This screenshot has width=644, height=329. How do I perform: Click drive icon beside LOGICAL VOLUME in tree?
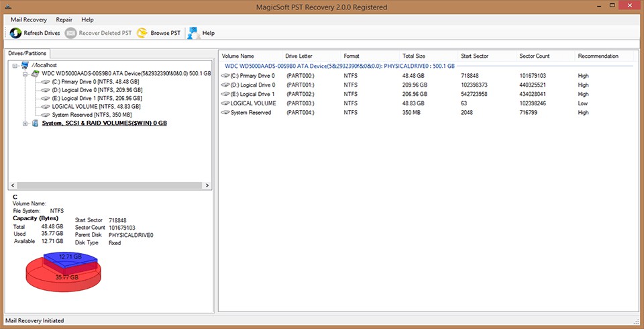click(45, 107)
